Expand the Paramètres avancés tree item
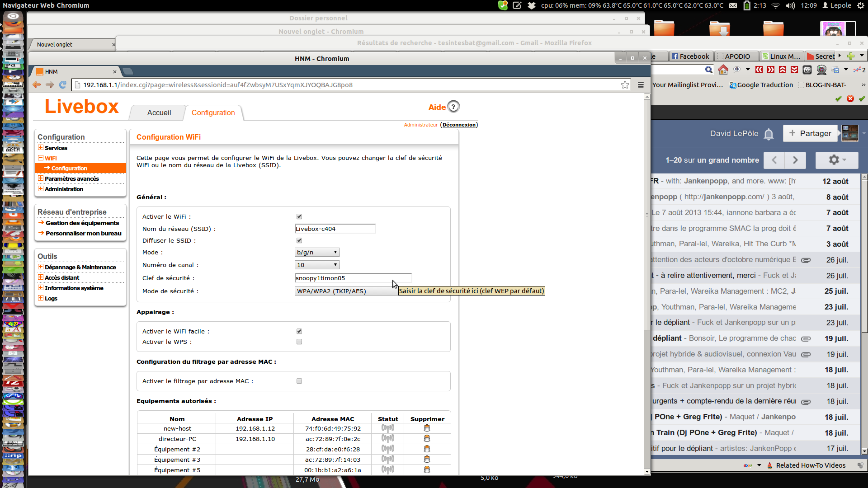 pos(71,178)
